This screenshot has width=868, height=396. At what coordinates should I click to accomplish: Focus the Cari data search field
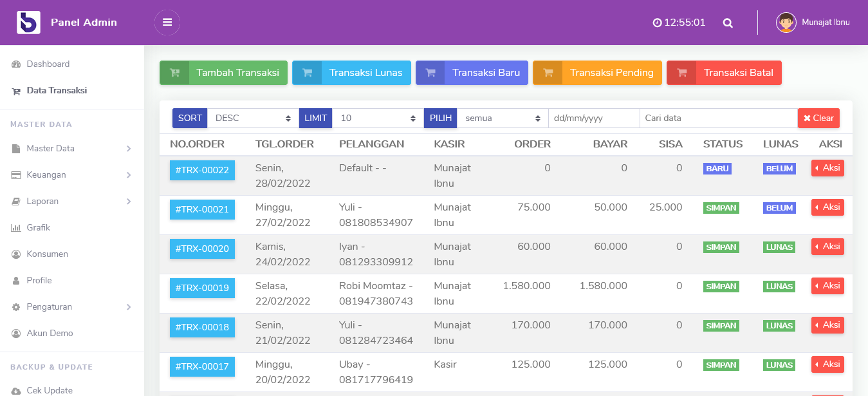[x=719, y=118]
